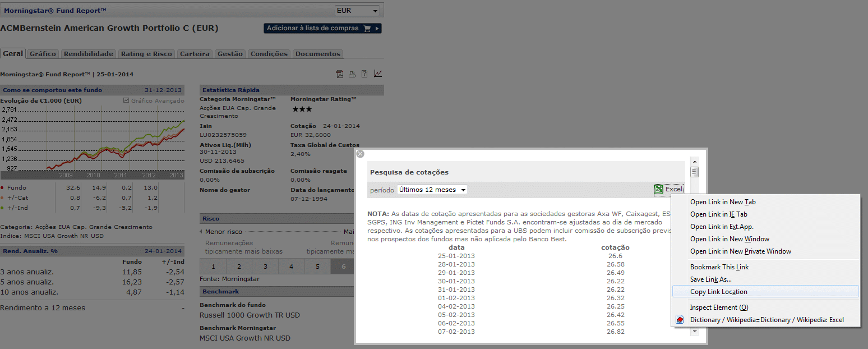Open the Condições tab

[x=269, y=54]
